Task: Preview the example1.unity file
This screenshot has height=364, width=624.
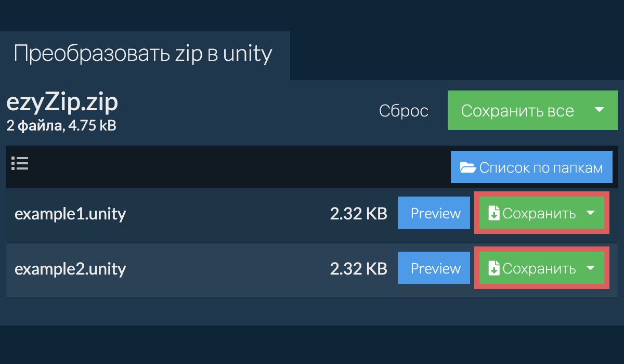Action: pyautogui.click(x=435, y=213)
